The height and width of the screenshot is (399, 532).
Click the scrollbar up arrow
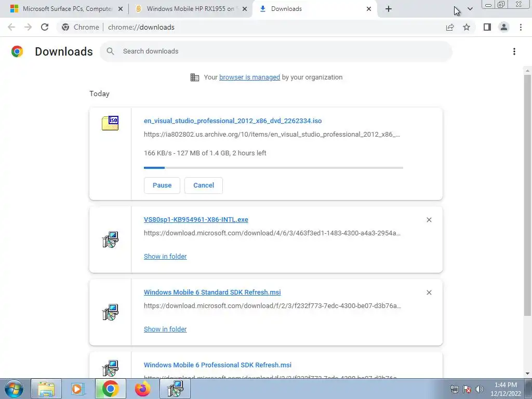tap(527, 71)
